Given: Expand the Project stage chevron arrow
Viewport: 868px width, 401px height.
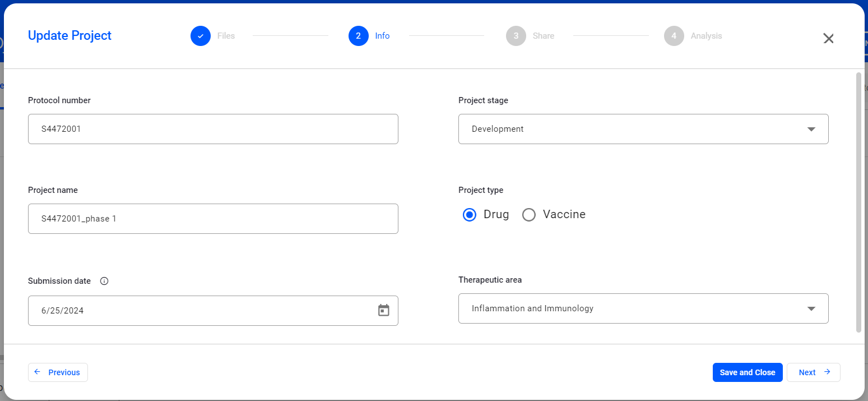Looking at the screenshot, I should (x=811, y=128).
